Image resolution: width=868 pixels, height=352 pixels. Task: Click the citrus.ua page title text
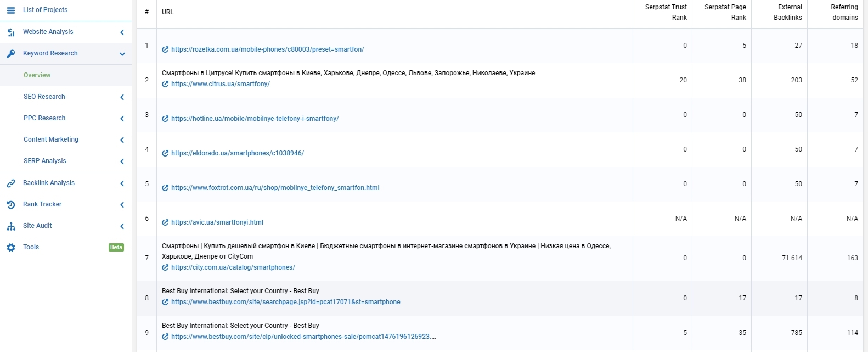[x=348, y=73]
